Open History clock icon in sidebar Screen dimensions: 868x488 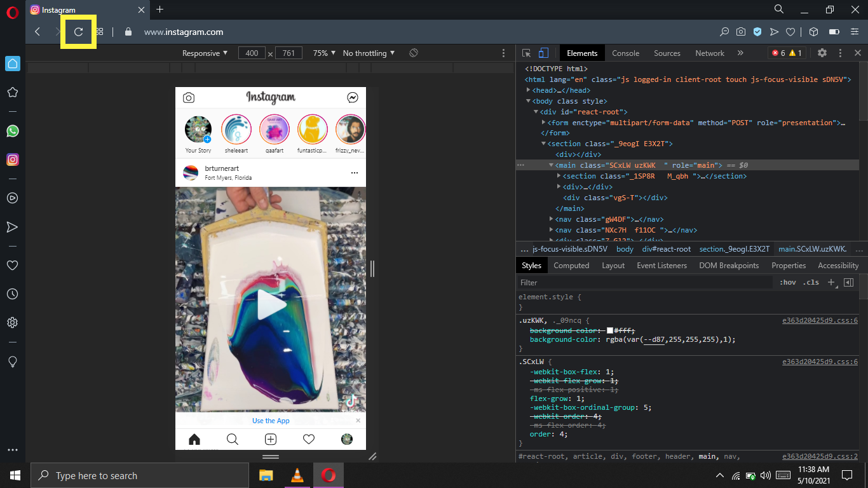pos(12,294)
